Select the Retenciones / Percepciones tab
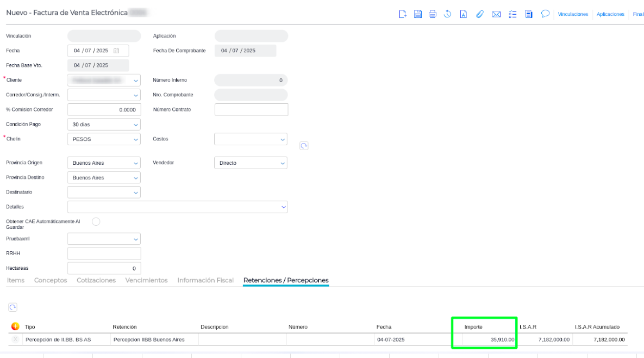Image resolution: width=644 pixels, height=358 pixels. coord(286,280)
